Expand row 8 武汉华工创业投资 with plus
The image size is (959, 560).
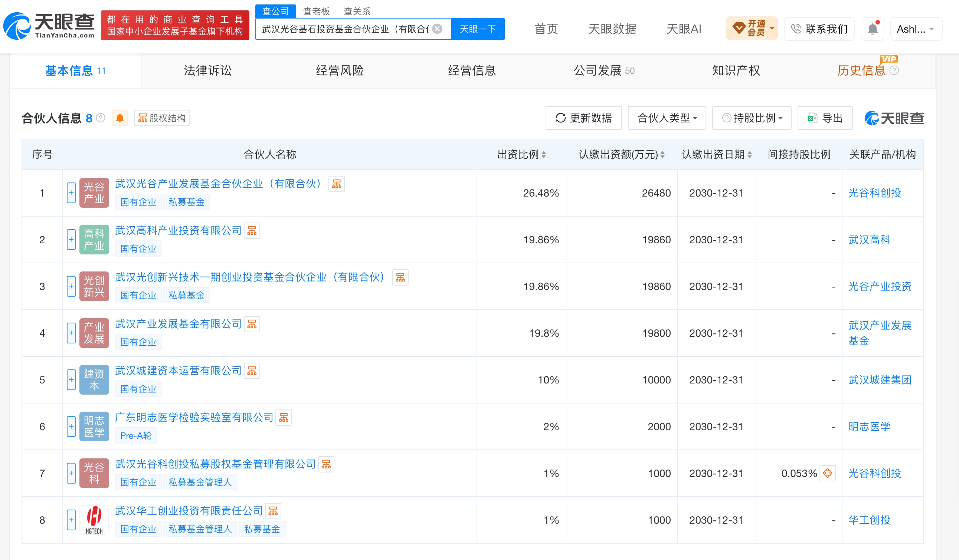tap(71, 520)
